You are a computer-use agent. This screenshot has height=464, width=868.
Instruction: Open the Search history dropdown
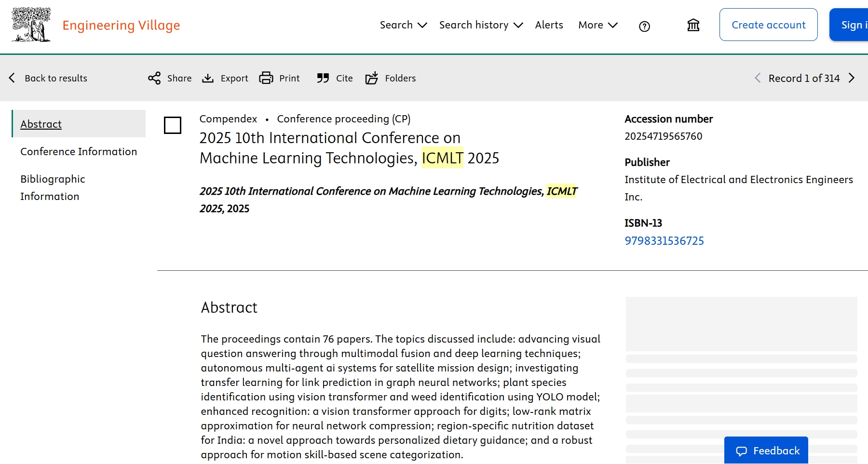(x=481, y=25)
